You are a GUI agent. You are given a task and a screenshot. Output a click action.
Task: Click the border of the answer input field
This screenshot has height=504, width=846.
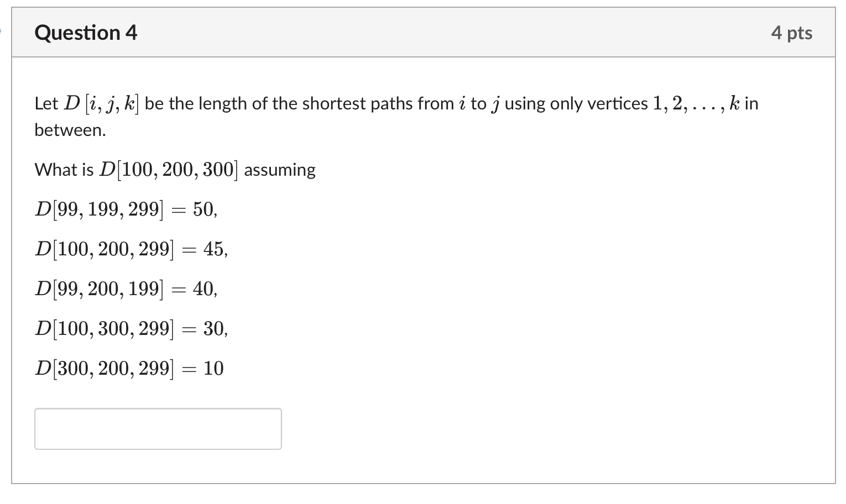pyautogui.click(x=157, y=409)
